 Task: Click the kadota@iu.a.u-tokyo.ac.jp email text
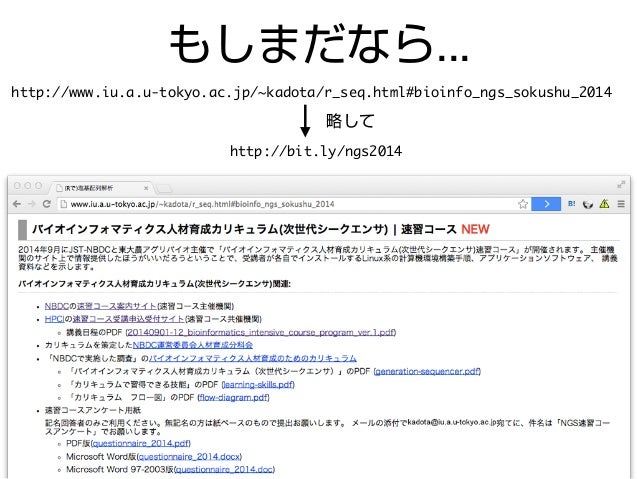452,422
